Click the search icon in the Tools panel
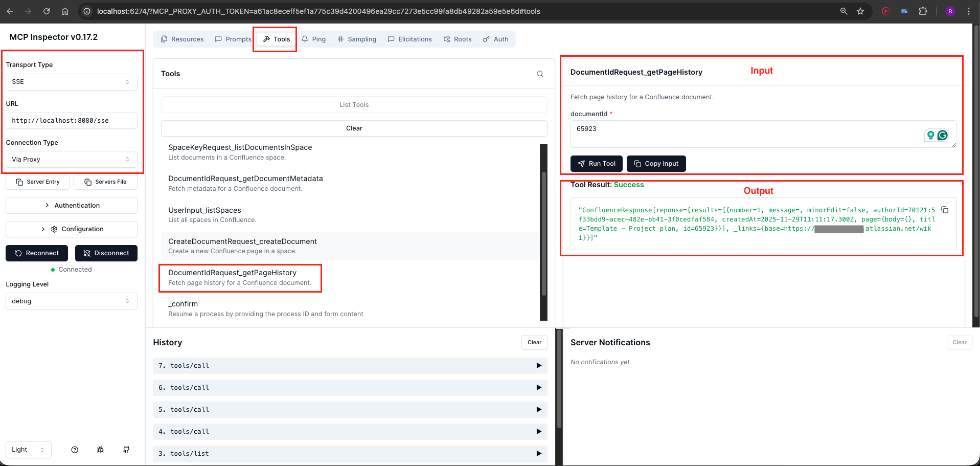 [x=539, y=74]
